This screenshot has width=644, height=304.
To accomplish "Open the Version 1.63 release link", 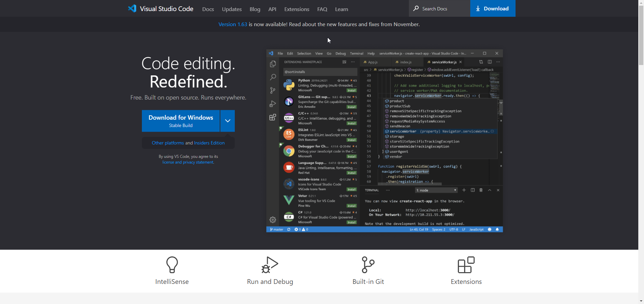I will (x=232, y=24).
